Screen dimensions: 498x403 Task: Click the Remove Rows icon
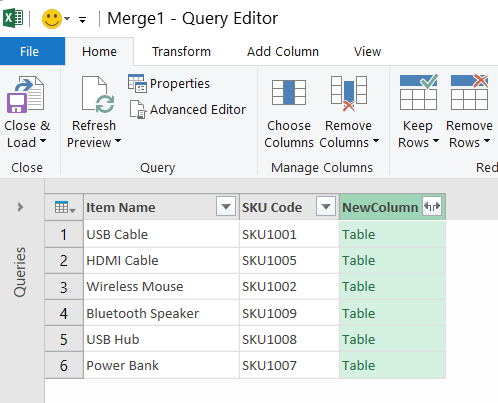pyautogui.click(x=469, y=92)
